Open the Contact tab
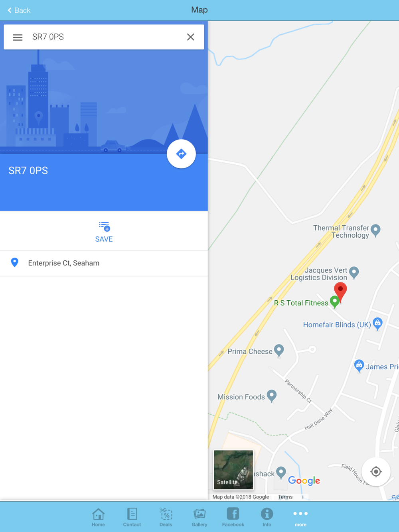The width and height of the screenshot is (399, 532). point(132,517)
